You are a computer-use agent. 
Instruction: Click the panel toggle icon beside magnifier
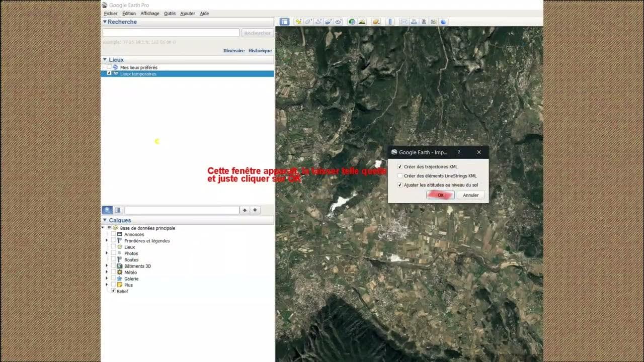(118, 210)
